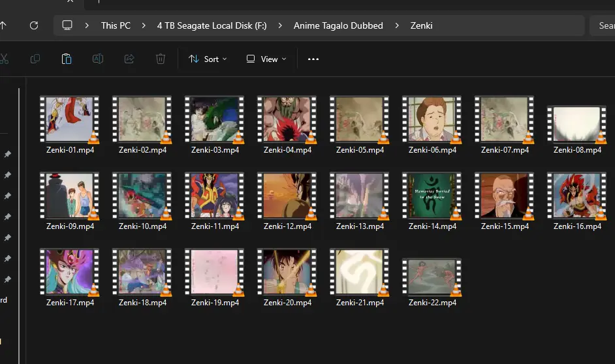
Task: Click the navigation pane vertical scrollbar
Action: [19, 226]
